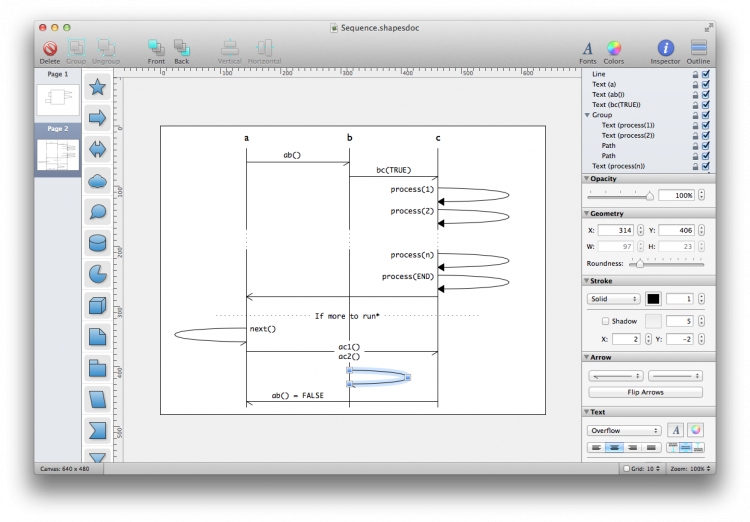
Task: Enable the Shadow checkbox
Action: click(605, 321)
